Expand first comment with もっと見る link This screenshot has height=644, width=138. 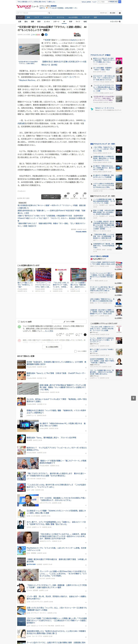[49, 331]
